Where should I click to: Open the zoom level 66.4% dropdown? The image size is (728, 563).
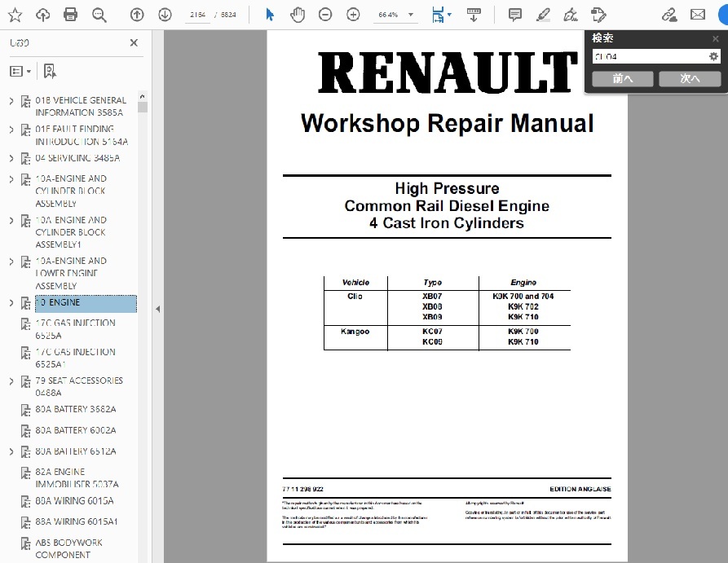pos(410,15)
